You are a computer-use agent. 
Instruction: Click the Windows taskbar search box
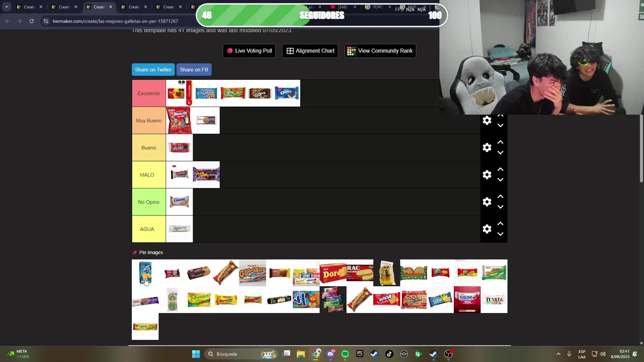click(x=242, y=354)
